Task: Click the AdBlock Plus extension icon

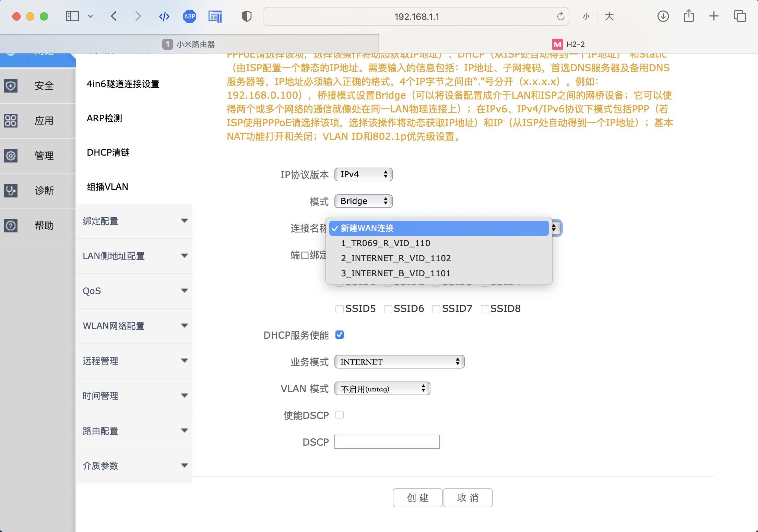Action: click(x=189, y=16)
